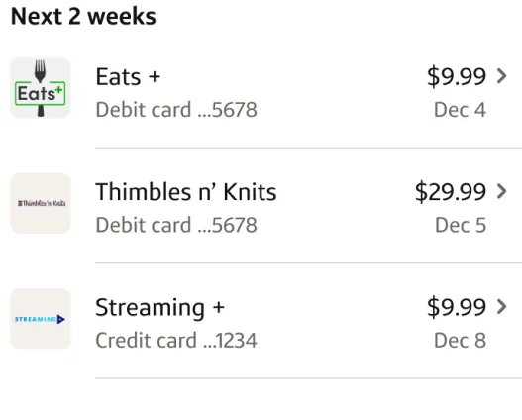Screen dimensions: 522x420
Task: Click the Next 2 weeks heading
Action: (x=83, y=16)
